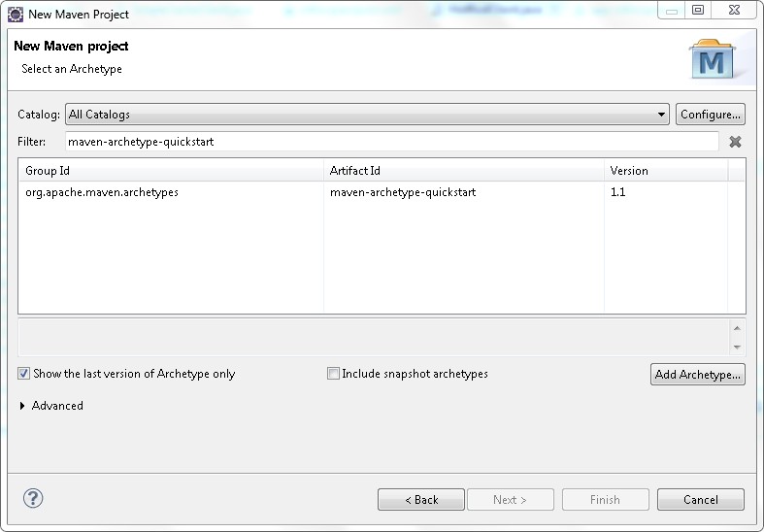The image size is (764, 532).
Task: Go to previous page with Back button
Action: [421, 500]
